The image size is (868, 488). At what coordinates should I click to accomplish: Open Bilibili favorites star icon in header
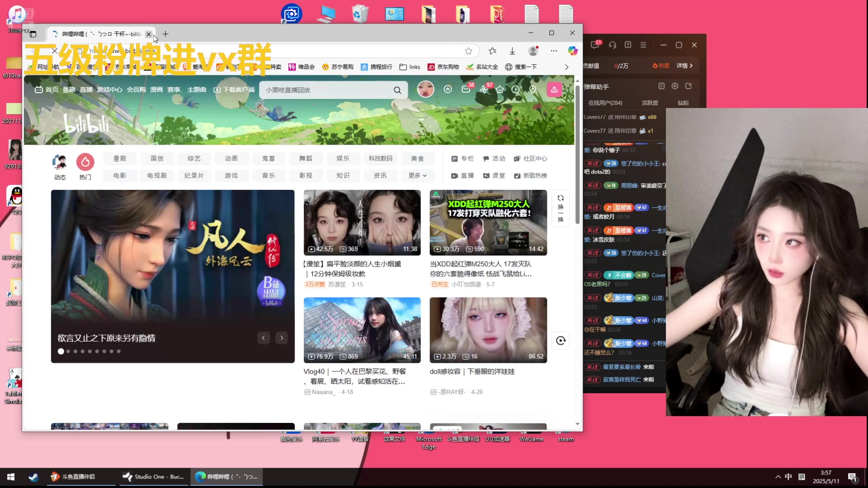(500, 89)
